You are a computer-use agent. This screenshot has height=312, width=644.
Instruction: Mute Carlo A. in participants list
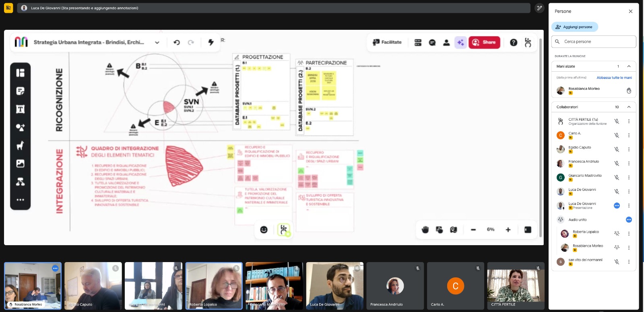(616, 135)
